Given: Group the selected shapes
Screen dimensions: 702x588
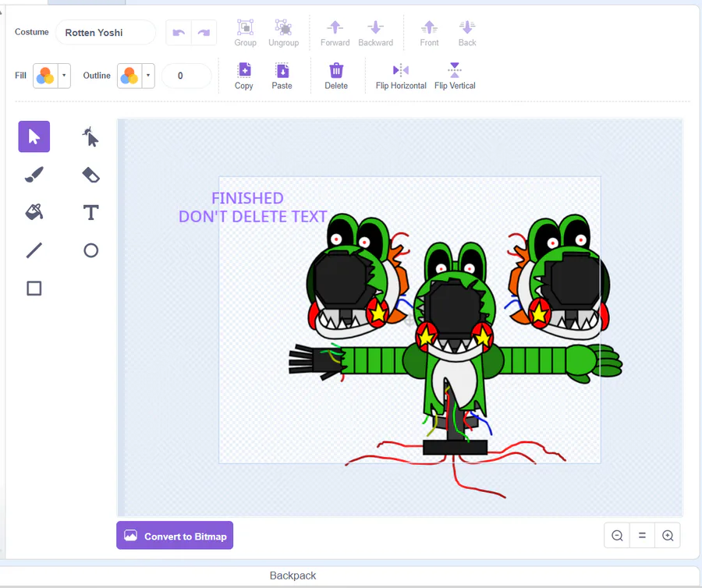Looking at the screenshot, I should point(246,33).
